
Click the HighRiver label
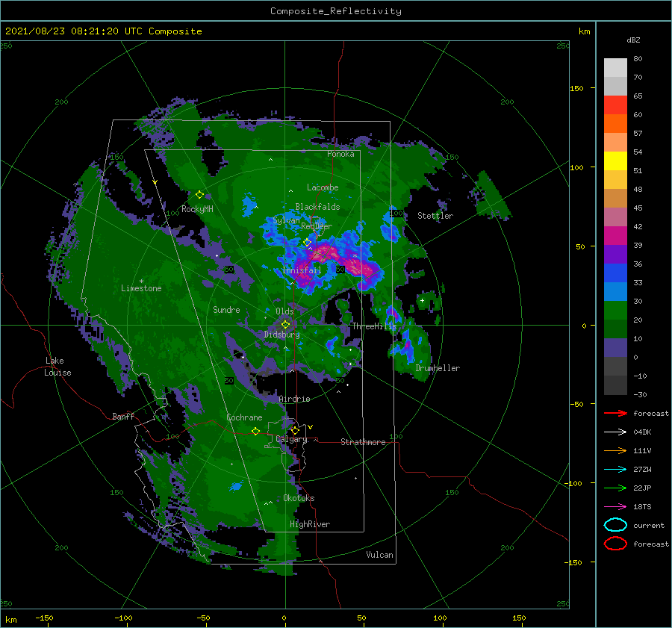click(310, 524)
